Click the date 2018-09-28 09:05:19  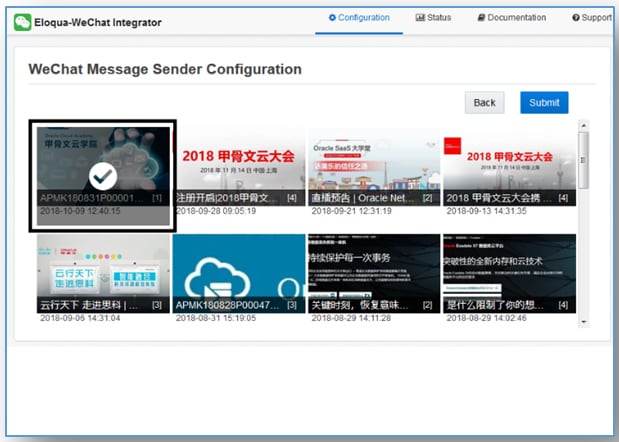(x=216, y=211)
